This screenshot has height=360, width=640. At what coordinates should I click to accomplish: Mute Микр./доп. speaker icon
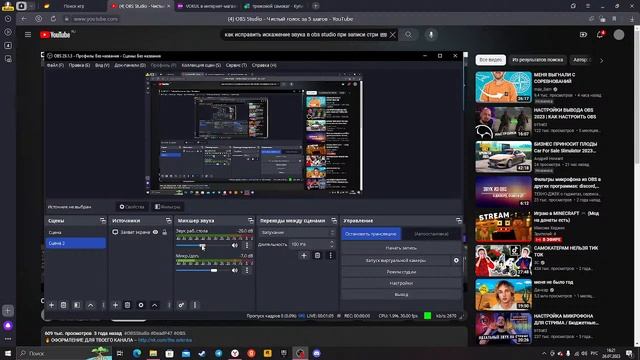tap(235, 270)
